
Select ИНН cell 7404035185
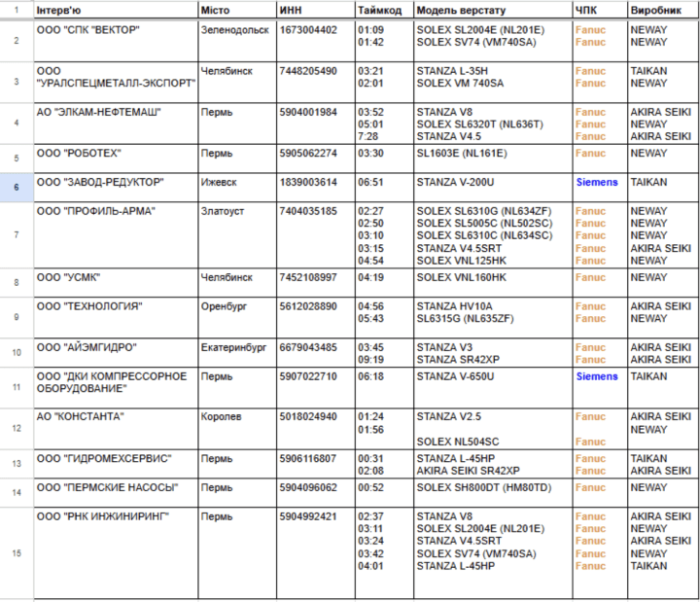click(x=316, y=235)
